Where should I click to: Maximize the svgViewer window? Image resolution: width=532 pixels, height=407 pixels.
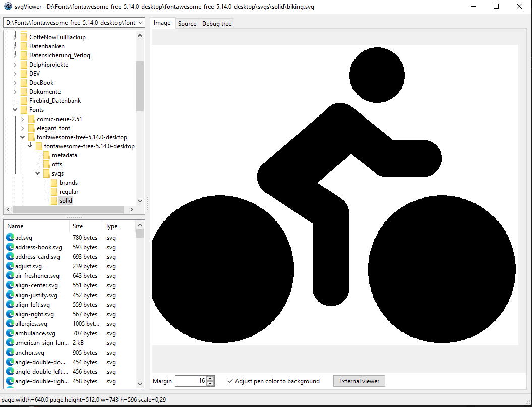pos(496,6)
